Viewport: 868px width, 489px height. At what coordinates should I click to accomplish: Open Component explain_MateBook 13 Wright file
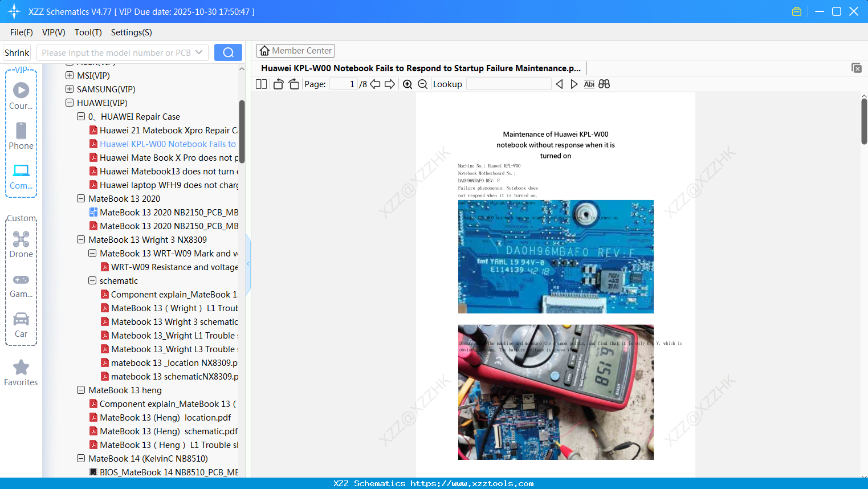[x=170, y=295]
